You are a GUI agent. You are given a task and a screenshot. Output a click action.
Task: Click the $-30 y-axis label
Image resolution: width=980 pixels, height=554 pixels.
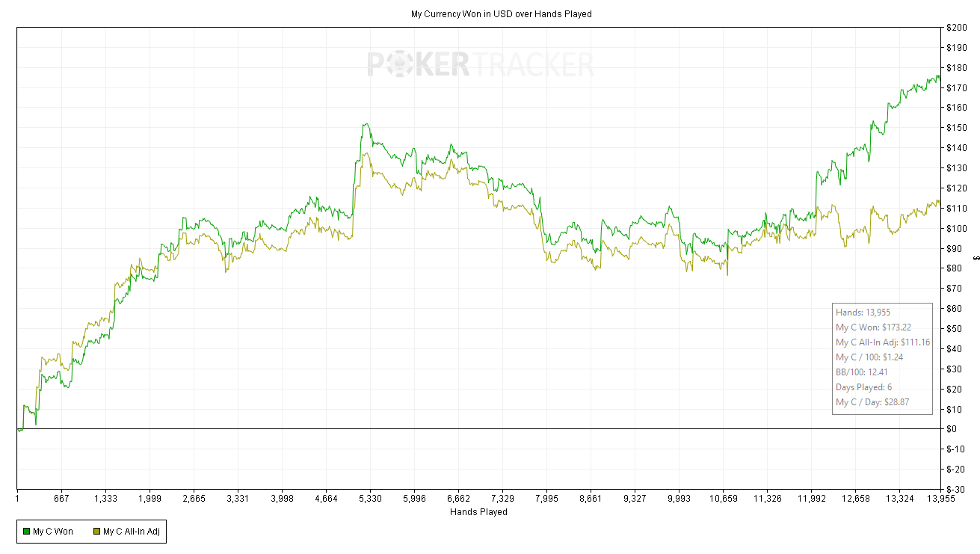(956, 489)
